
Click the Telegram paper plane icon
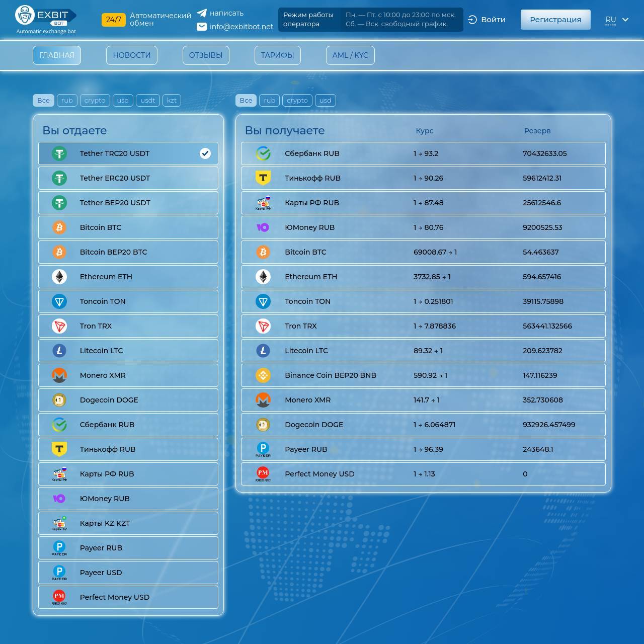point(202,13)
